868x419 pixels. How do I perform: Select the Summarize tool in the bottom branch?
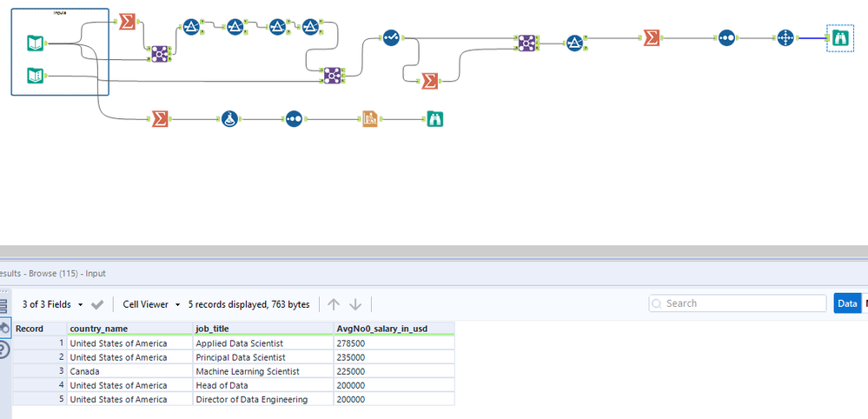point(160,119)
